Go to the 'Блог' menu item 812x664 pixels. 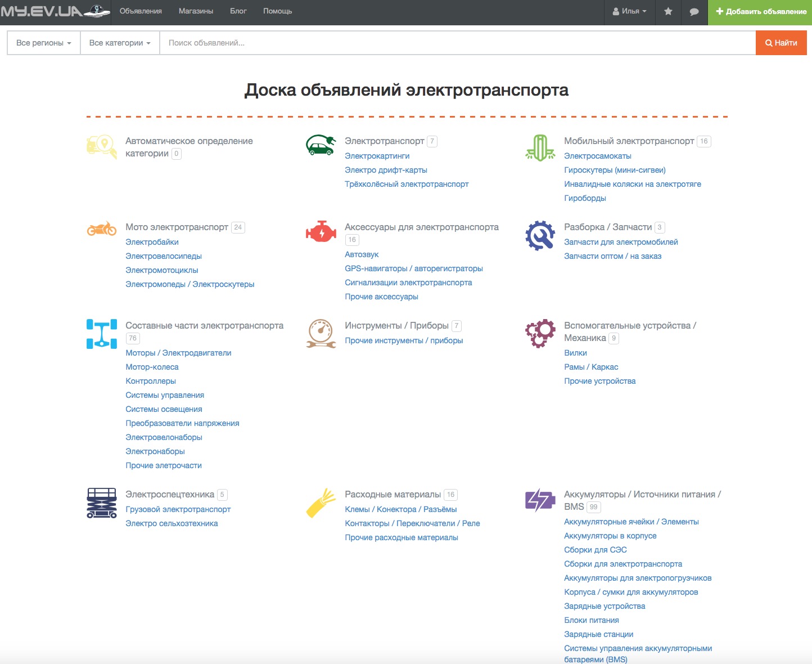(238, 11)
